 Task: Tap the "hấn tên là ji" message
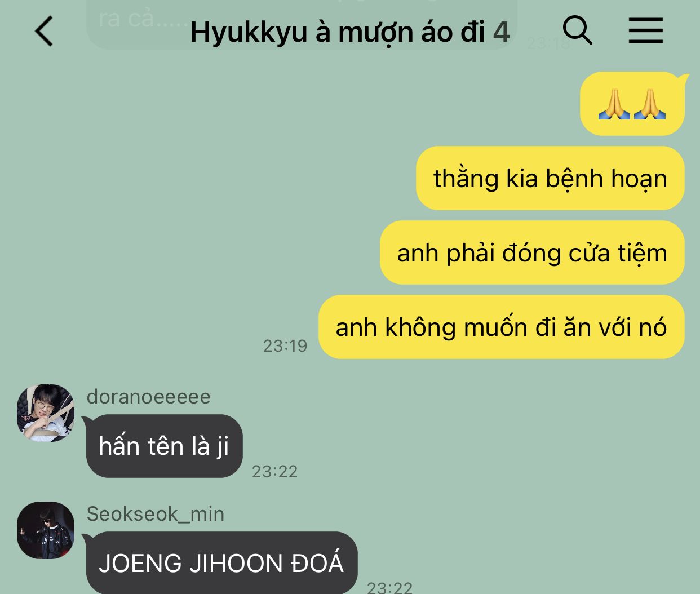(164, 446)
